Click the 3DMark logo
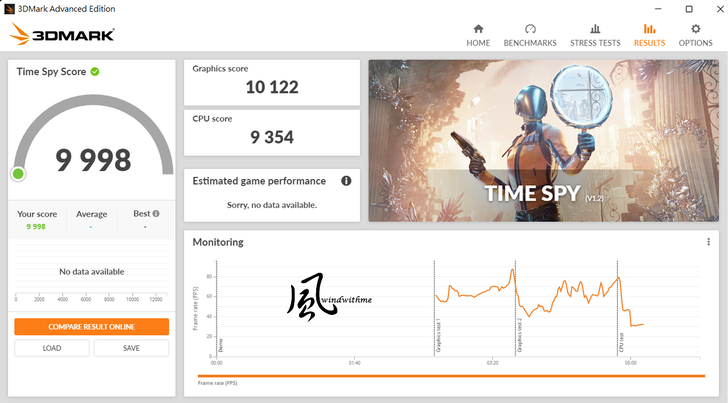The height and width of the screenshot is (403, 728). click(x=62, y=34)
